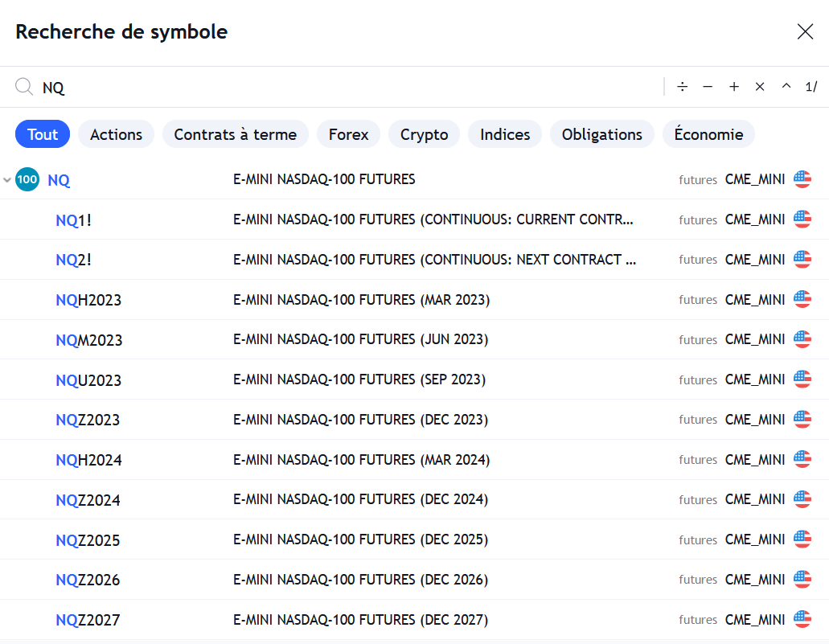This screenshot has width=829, height=644.
Task: Click the US flag in the NQ row
Action: coord(802,179)
